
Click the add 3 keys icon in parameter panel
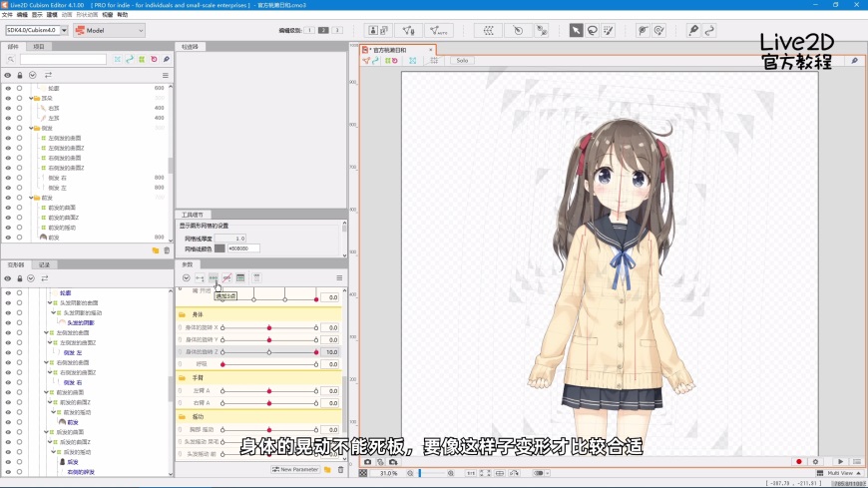[214, 278]
